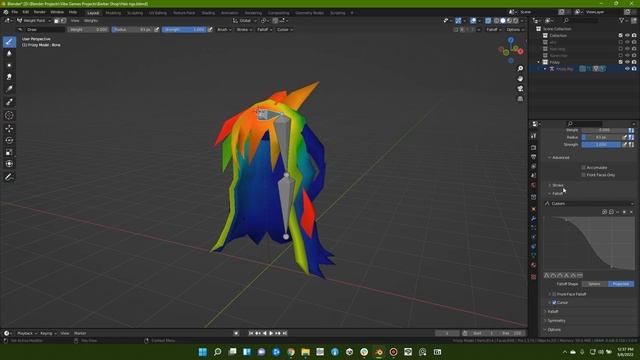Open the Render properties tab

click(533, 147)
